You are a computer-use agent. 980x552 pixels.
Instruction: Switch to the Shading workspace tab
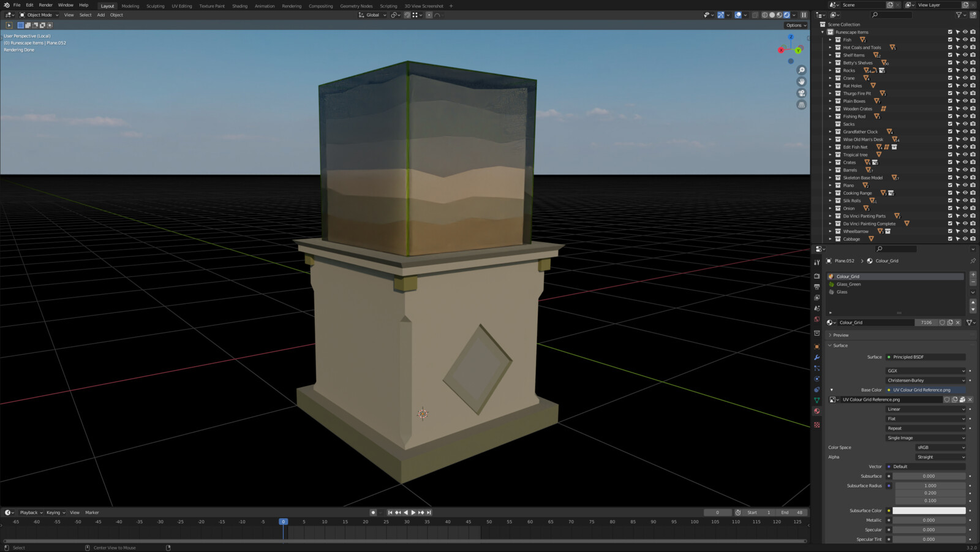[239, 6]
